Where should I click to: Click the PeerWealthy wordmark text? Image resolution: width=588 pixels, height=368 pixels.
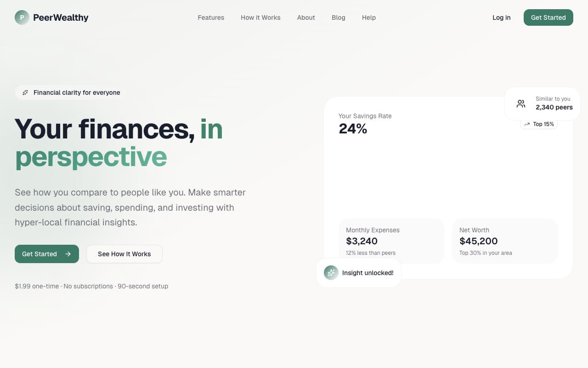coord(60,17)
